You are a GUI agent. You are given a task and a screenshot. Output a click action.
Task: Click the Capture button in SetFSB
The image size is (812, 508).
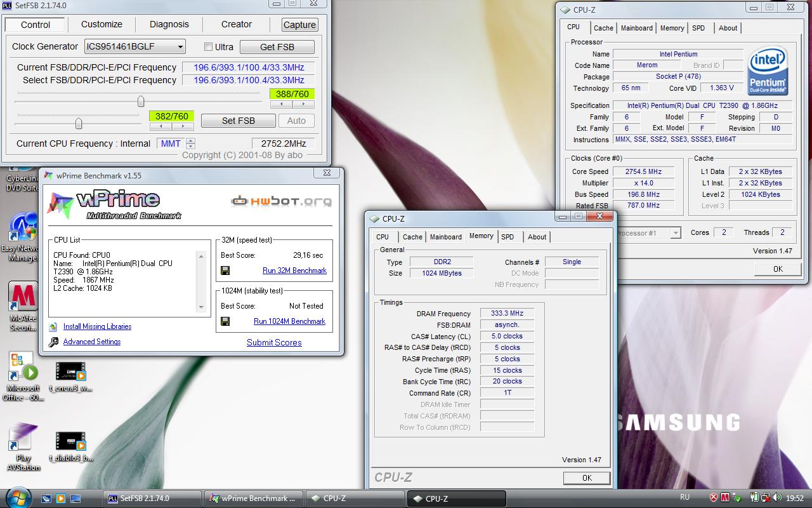point(299,25)
